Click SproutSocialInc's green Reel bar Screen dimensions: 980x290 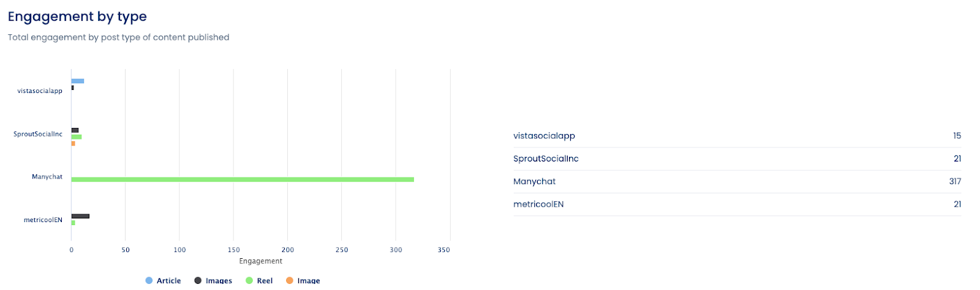pyautogui.click(x=77, y=137)
